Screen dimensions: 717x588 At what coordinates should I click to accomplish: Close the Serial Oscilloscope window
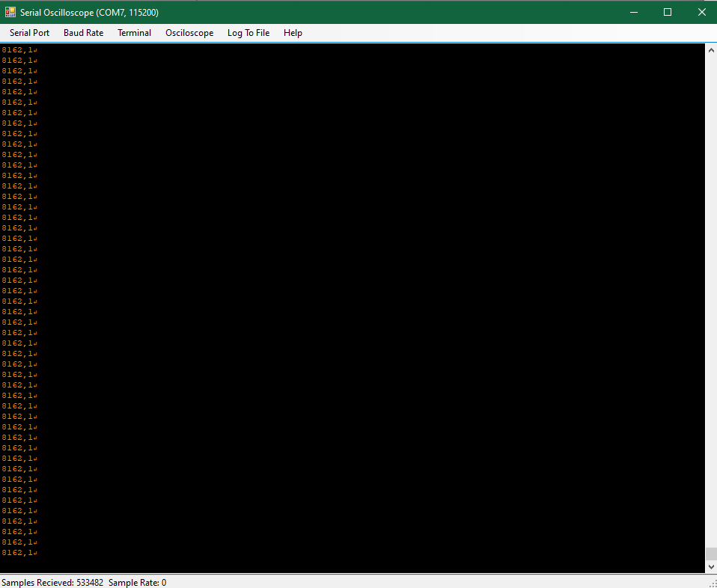(701, 12)
